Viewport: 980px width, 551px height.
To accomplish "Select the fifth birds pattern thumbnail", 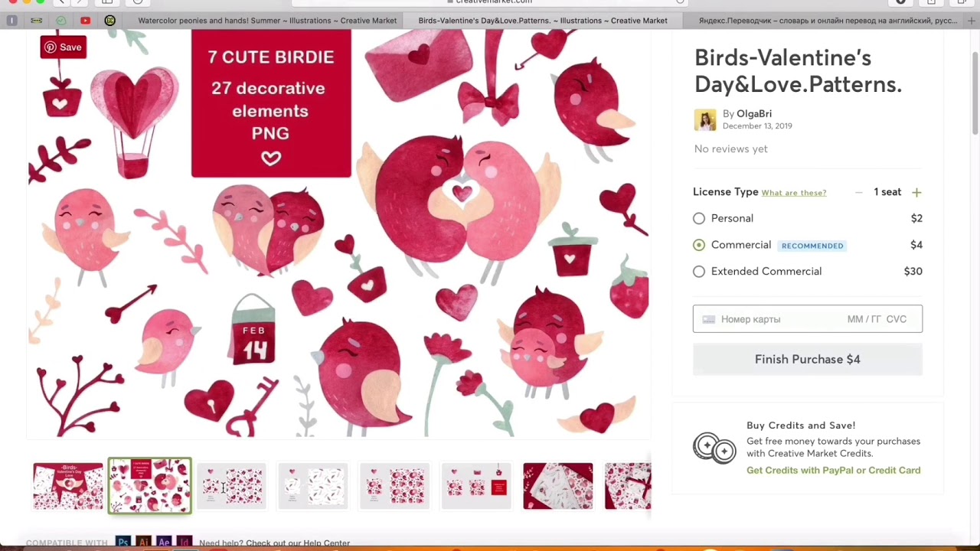I will (x=394, y=486).
